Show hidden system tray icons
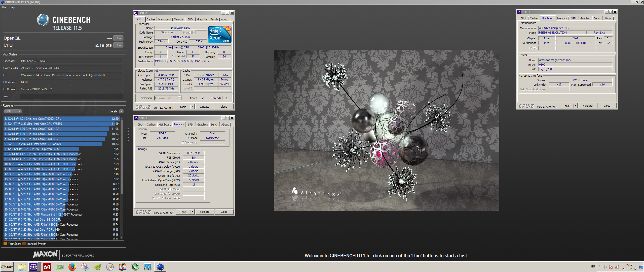The width and height of the screenshot is (644, 272). 599,267
